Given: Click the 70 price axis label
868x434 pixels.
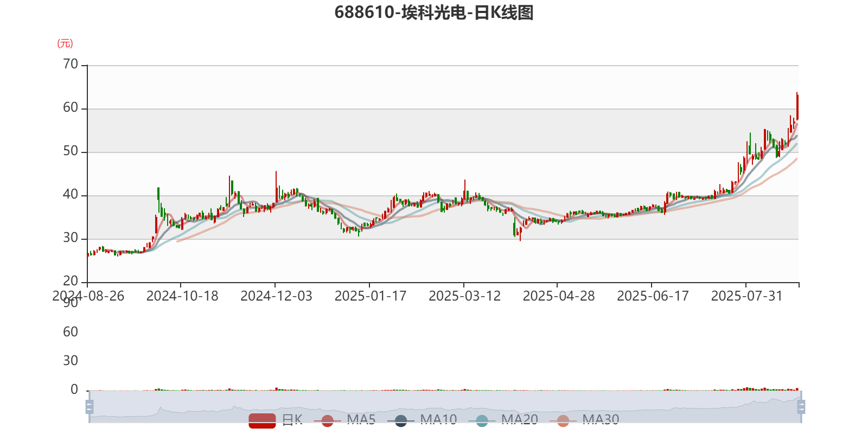Looking at the screenshot, I should coord(71,65).
